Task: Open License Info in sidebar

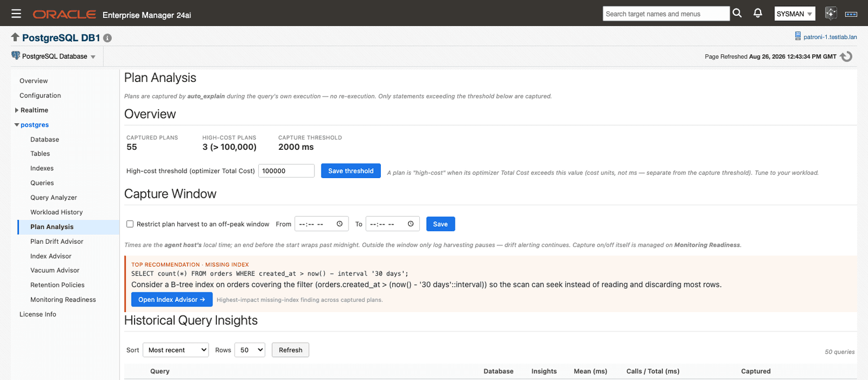Action: click(38, 314)
